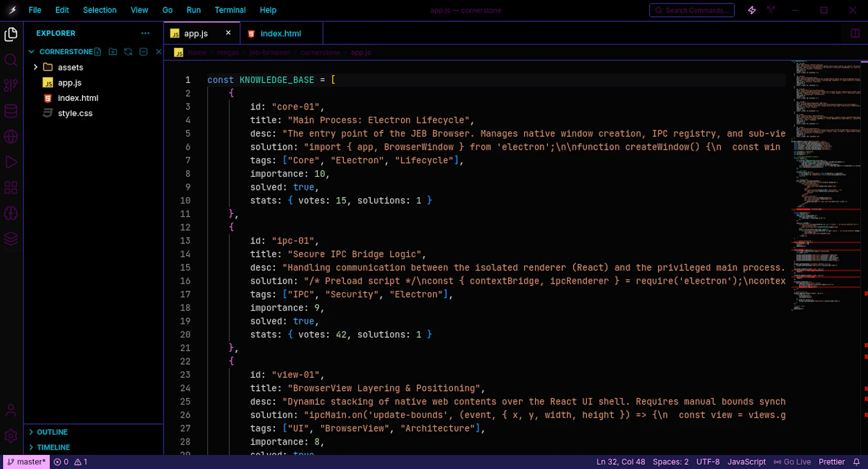Open the Selection menu
The height and width of the screenshot is (469, 868).
99,10
